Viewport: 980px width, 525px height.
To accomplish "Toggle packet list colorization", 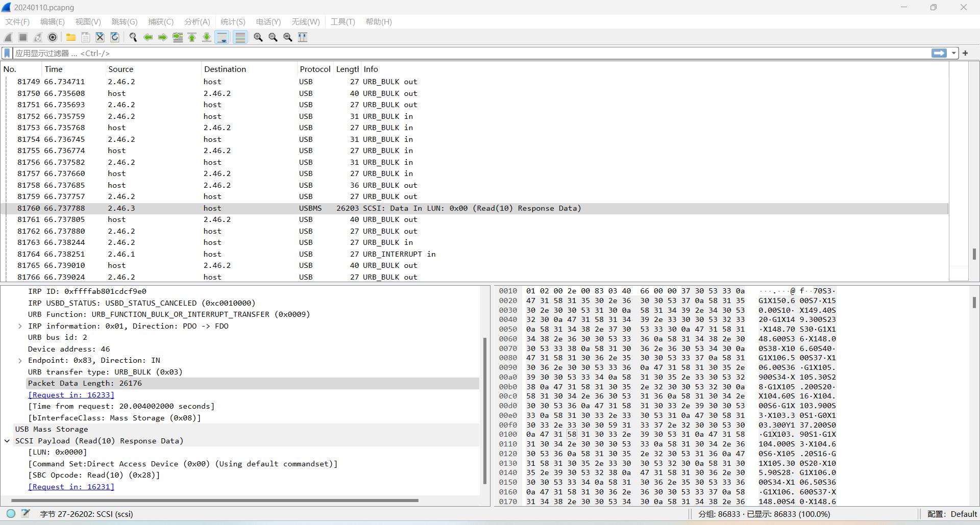I will (x=240, y=37).
